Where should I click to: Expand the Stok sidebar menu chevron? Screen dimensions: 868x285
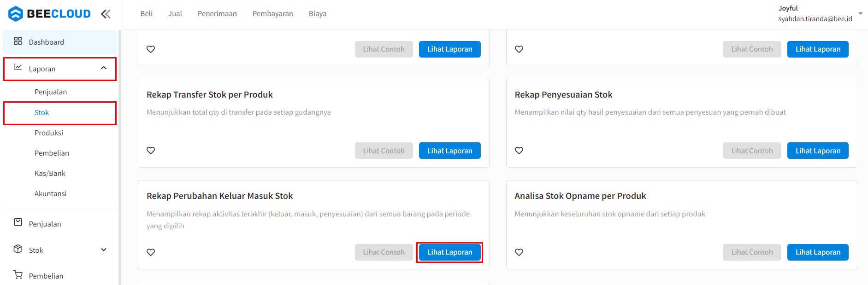point(104,250)
